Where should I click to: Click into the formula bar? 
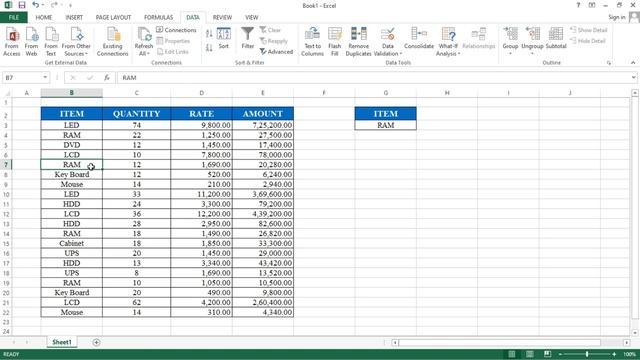click(373, 78)
